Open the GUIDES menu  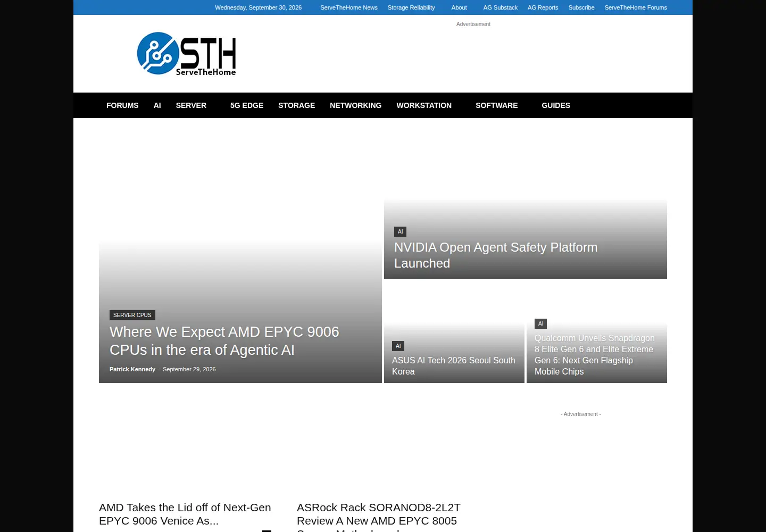(556, 105)
